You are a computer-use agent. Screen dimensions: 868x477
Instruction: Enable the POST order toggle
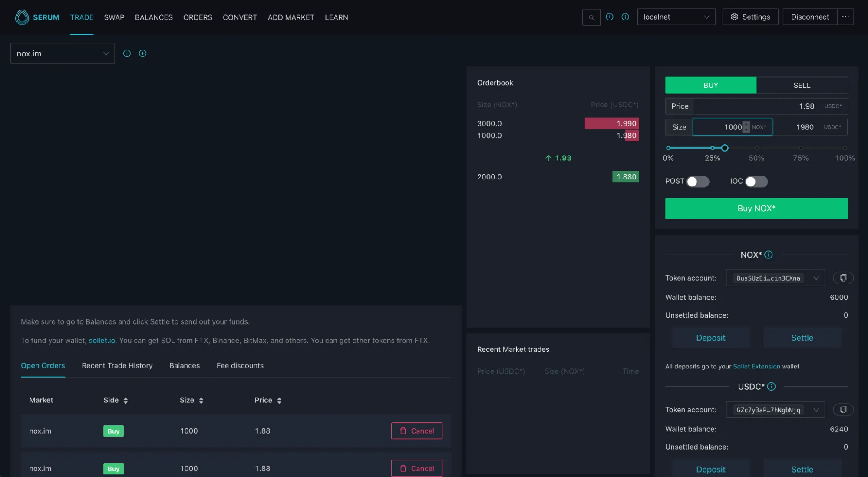(x=697, y=182)
